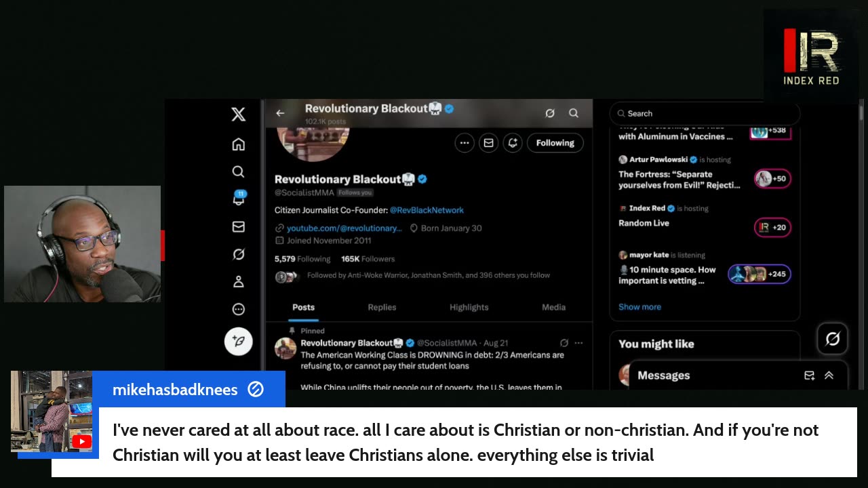The image size is (868, 488).
Task: Open Messages envelope in sidebar
Action: click(x=238, y=227)
